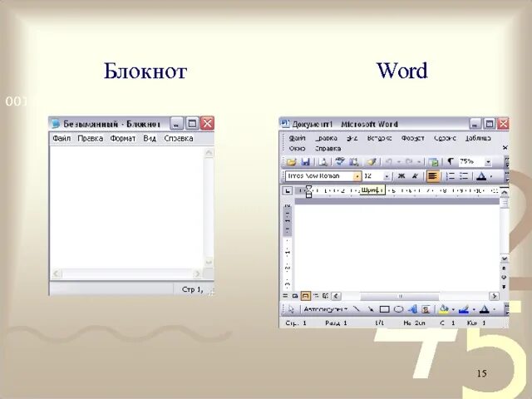This screenshot has height=399, width=532.
Task: Open the Окно menu in Word
Action: pyautogui.click(x=298, y=149)
